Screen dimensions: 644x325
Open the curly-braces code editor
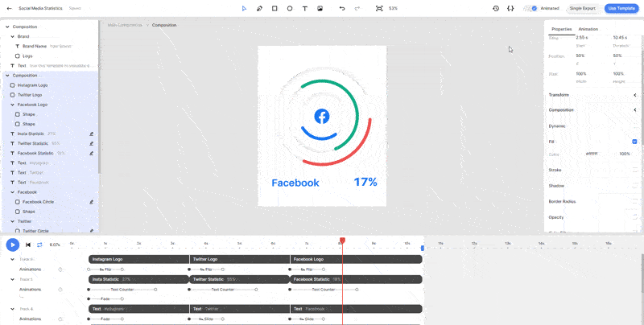510,8
